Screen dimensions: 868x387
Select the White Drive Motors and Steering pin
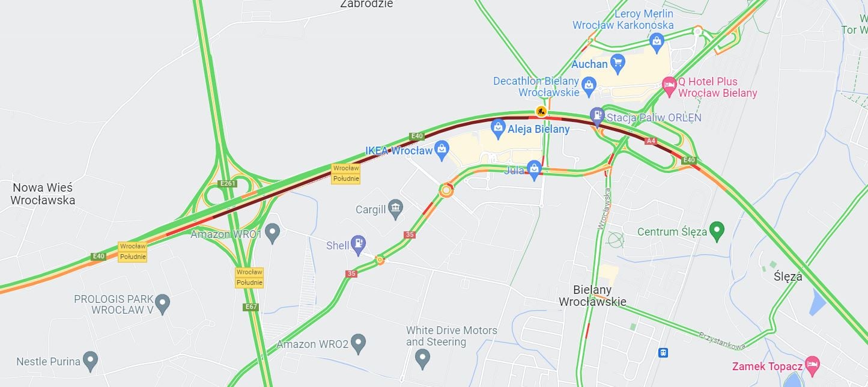423,359
